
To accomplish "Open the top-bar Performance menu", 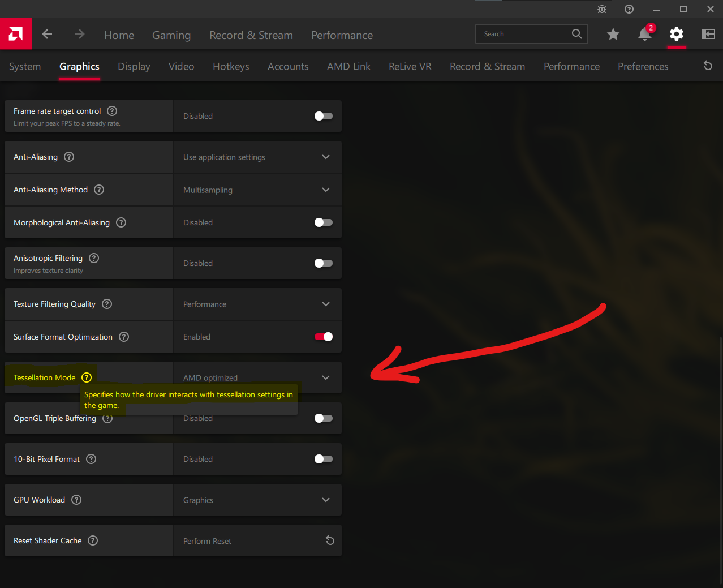I will [342, 35].
